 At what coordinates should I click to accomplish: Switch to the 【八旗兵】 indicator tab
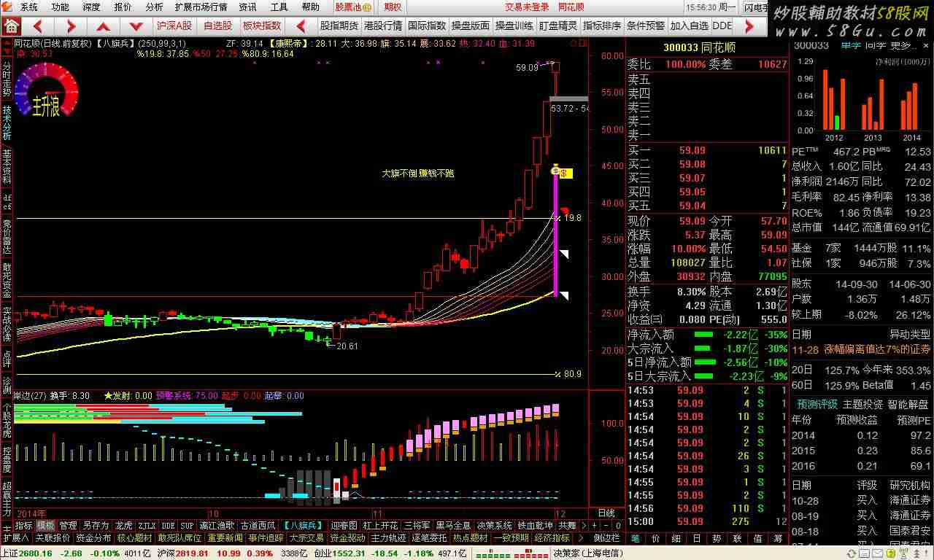tap(303, 525)
